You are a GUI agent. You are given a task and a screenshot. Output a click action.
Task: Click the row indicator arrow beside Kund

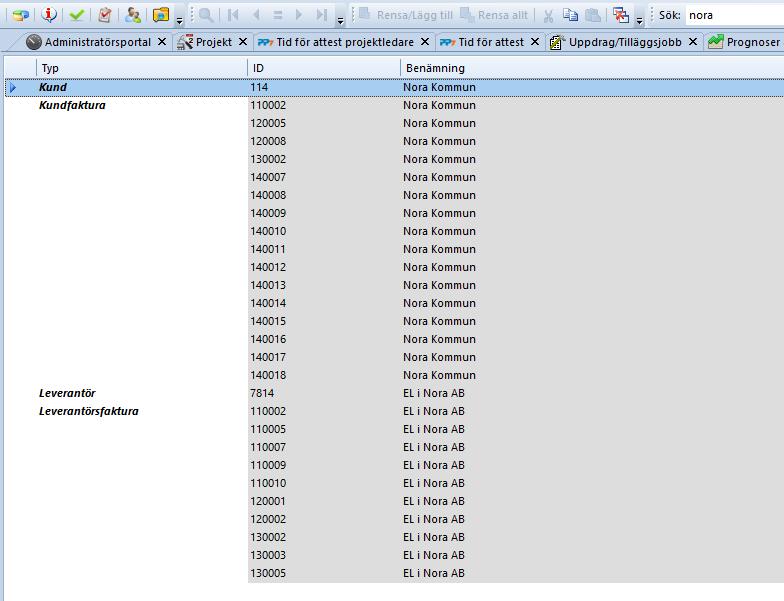(13, 88)
